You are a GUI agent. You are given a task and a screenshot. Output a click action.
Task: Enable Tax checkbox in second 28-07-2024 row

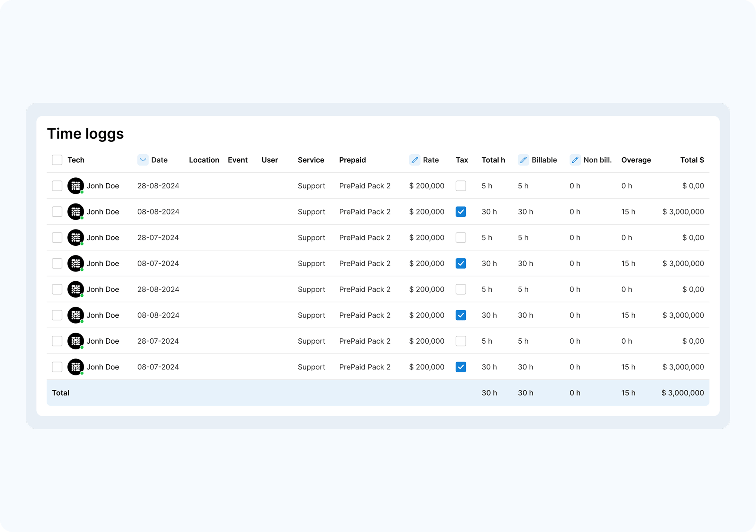(461, 341)
